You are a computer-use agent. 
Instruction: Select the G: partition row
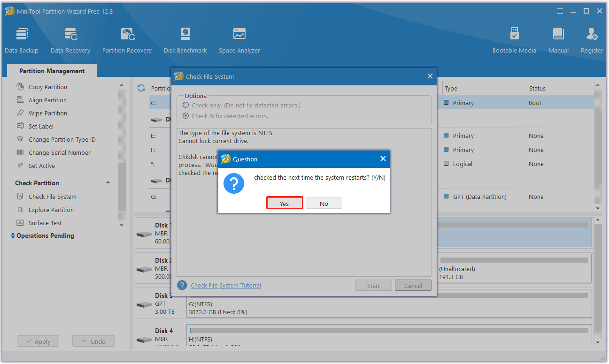[x=371, y=197]
